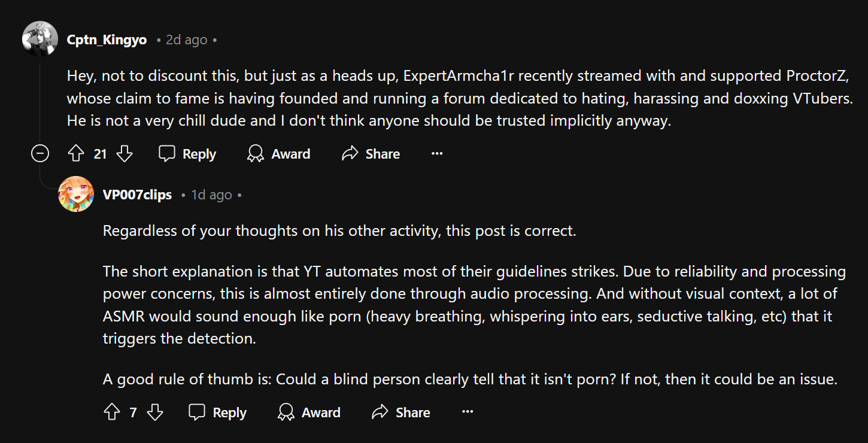Downvote VP007clips' reply
The width and height of the screenshot is (868, 443).
[x=155, y=412]
